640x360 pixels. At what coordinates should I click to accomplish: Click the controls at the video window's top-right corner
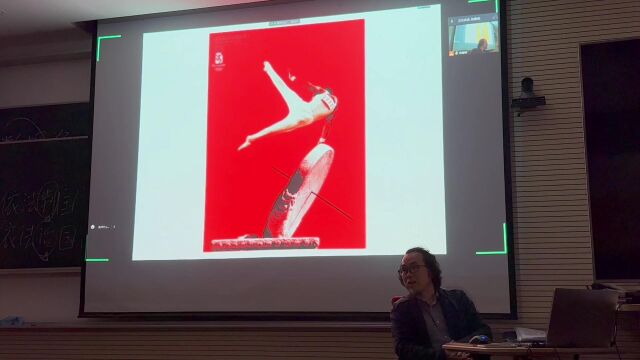click(494, 18)
